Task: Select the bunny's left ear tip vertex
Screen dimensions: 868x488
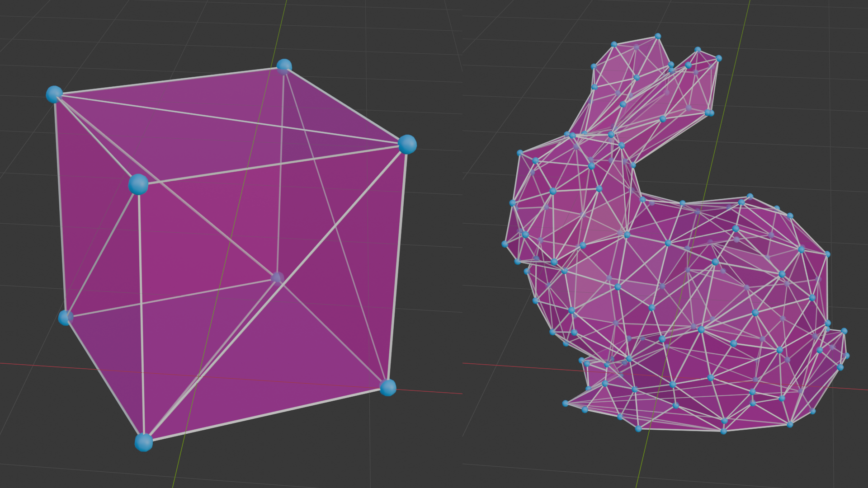Action: [x=658, y=36]
